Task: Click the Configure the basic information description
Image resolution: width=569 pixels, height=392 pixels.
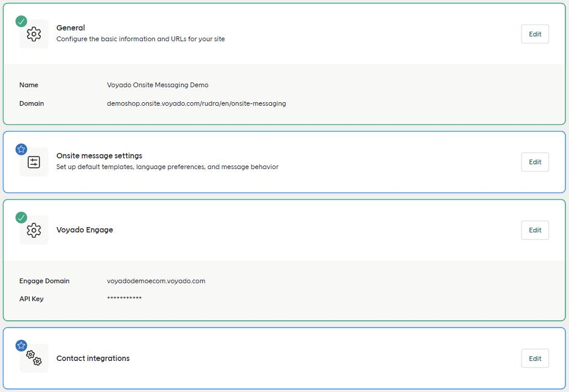Action: (140, 39)
